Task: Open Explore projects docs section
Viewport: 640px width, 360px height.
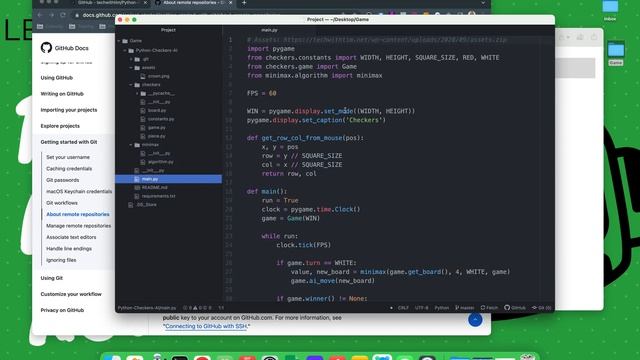Action: (x=60, y=126)
